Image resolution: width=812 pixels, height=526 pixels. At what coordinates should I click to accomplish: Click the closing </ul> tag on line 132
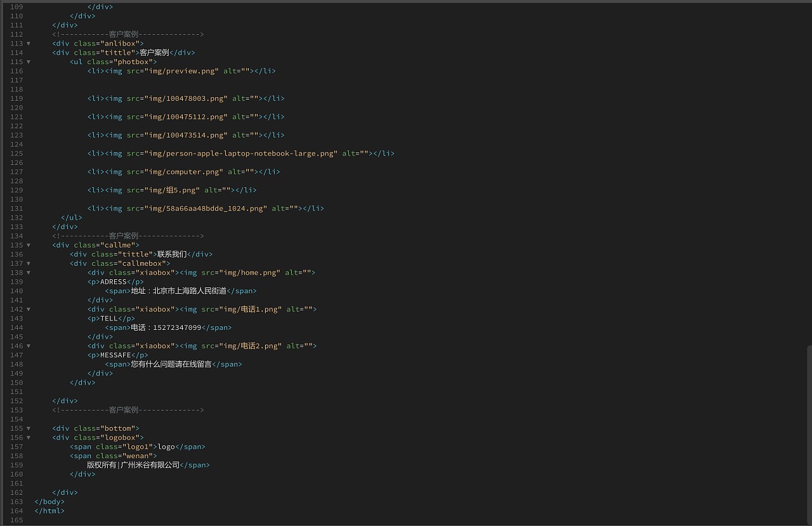[x=72, y=218]
